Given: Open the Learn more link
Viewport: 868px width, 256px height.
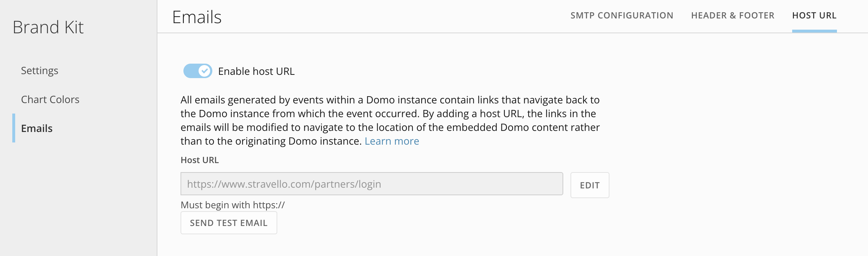Looking at the screenshot, I should coord(392,141).
